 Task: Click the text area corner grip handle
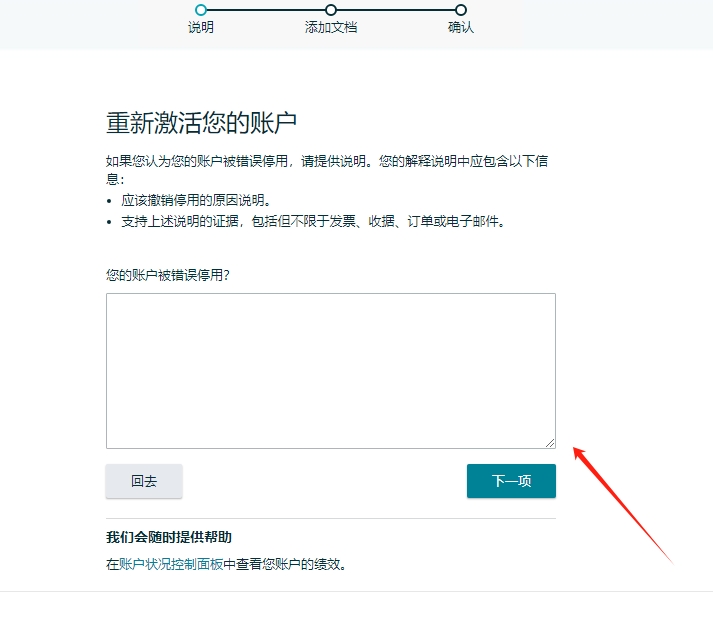(x=550, y=443)
